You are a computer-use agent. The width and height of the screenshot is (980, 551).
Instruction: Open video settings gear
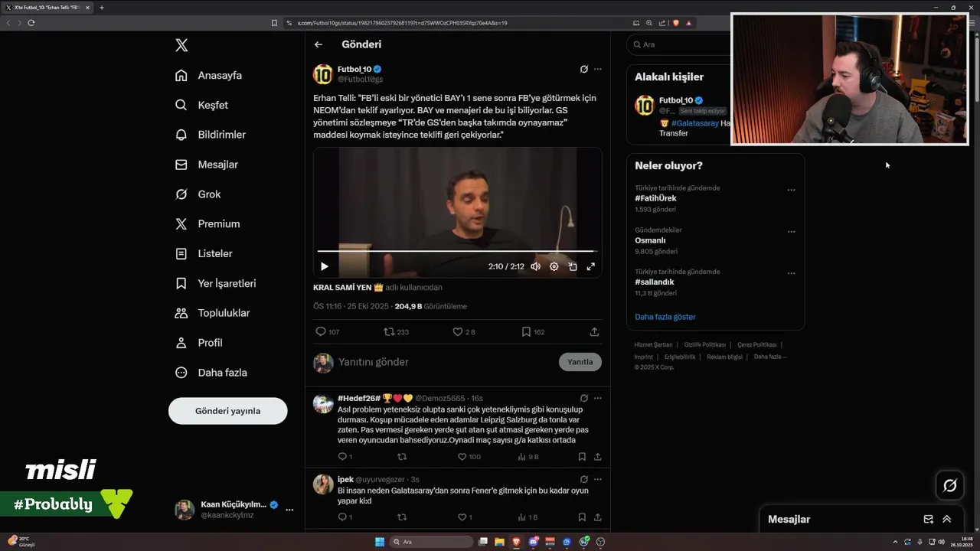[x=554, y=266]
